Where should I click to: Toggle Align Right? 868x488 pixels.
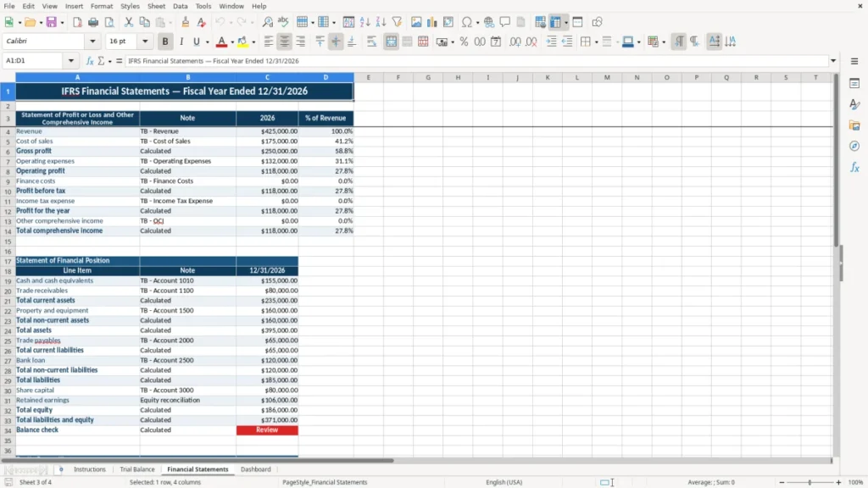[x=301, y=42]
